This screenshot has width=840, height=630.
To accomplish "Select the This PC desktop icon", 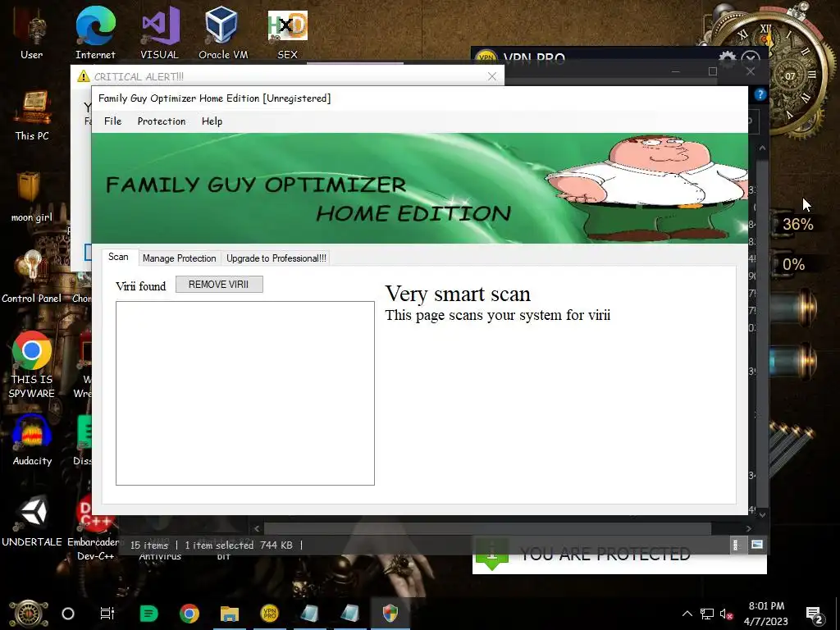I will [x=32, y=115].
